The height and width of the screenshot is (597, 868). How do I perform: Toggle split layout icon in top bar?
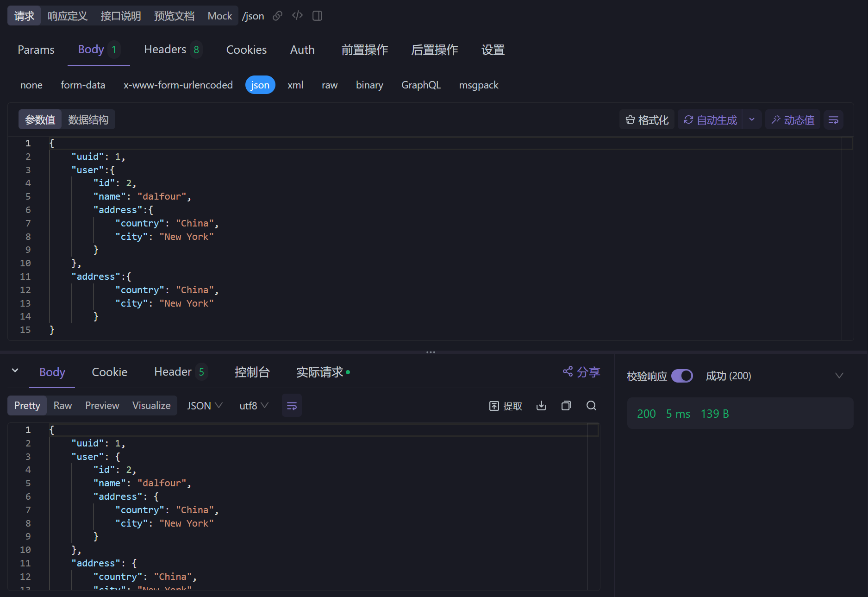click(317, 15)
